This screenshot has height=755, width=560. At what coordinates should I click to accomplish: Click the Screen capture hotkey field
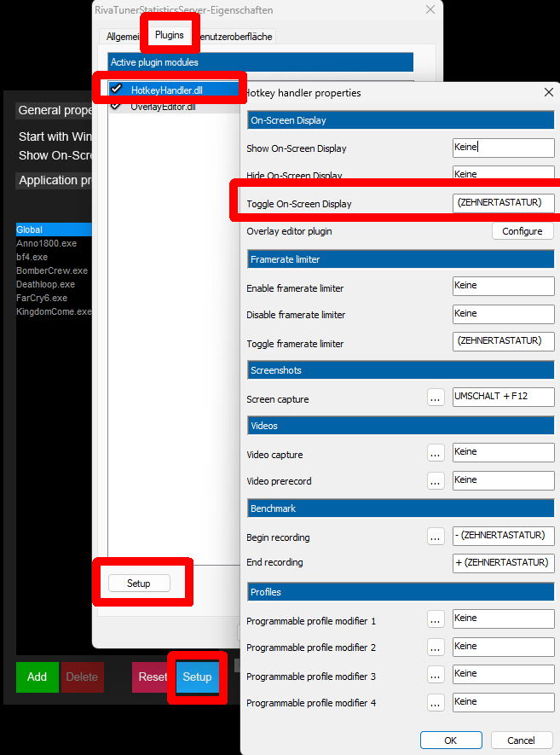tap(503, 397)
